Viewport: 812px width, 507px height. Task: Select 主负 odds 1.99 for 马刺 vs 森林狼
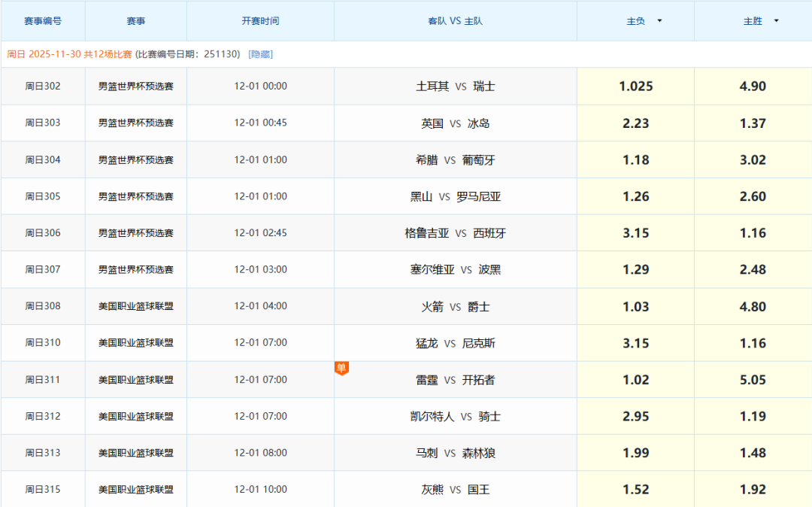[635, 453]
